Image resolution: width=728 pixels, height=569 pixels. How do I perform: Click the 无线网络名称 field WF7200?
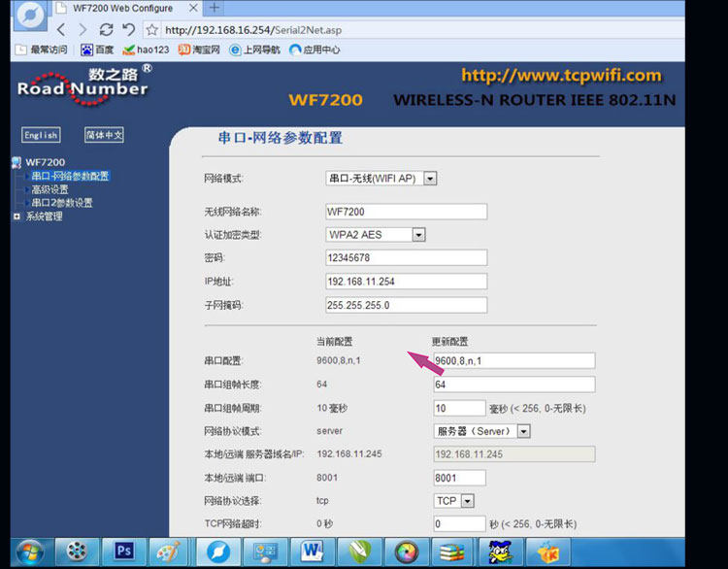point(407,212)
